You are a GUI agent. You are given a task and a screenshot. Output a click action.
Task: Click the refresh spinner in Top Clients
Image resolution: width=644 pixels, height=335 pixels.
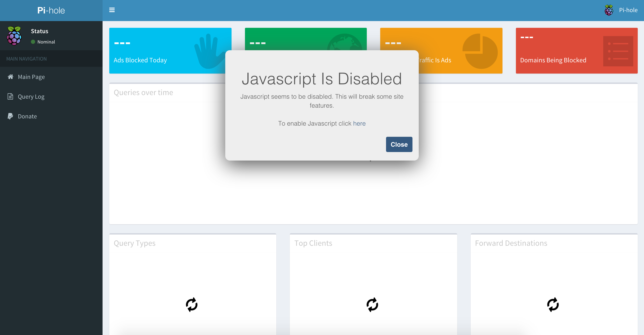(x=372, y=305)
